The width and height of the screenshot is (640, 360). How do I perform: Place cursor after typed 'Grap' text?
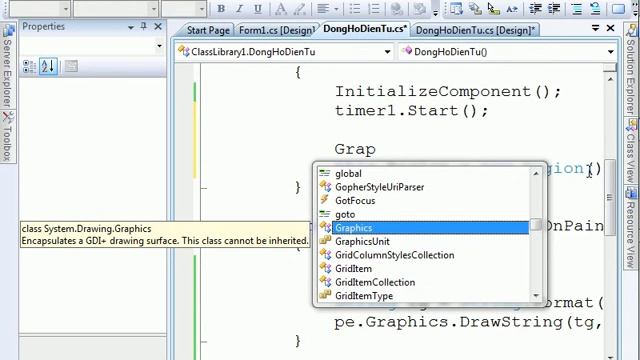[376, 149]
